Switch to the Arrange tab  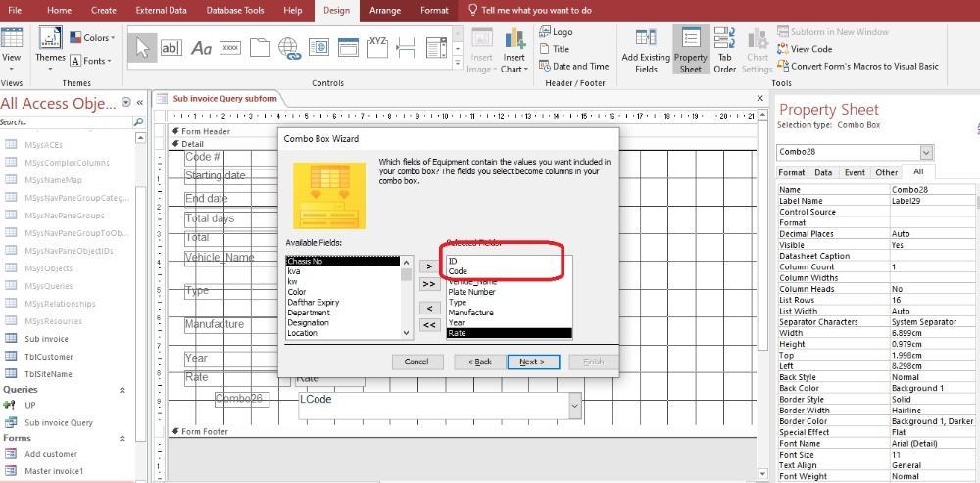386,10
